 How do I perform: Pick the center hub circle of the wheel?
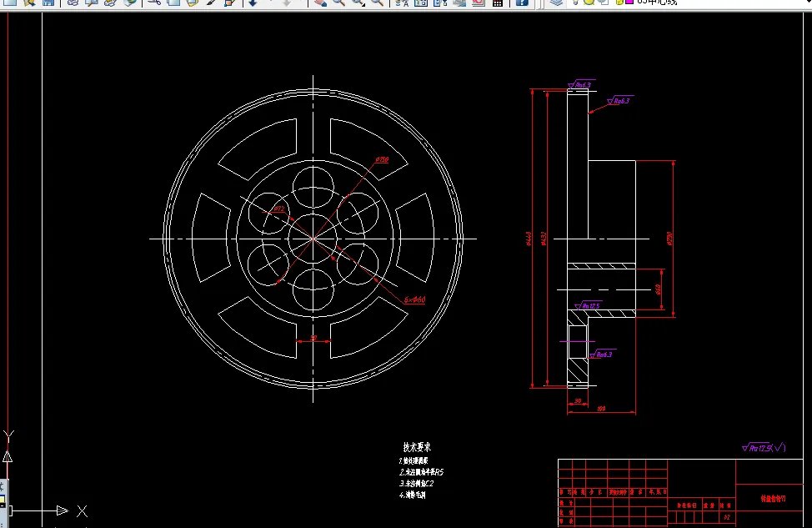click(x=313, y=239)
